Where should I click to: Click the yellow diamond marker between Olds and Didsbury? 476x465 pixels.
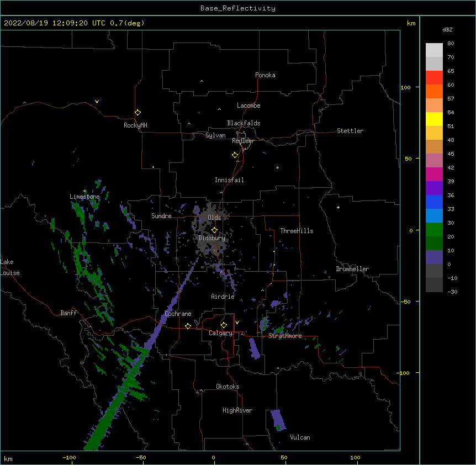214,230
